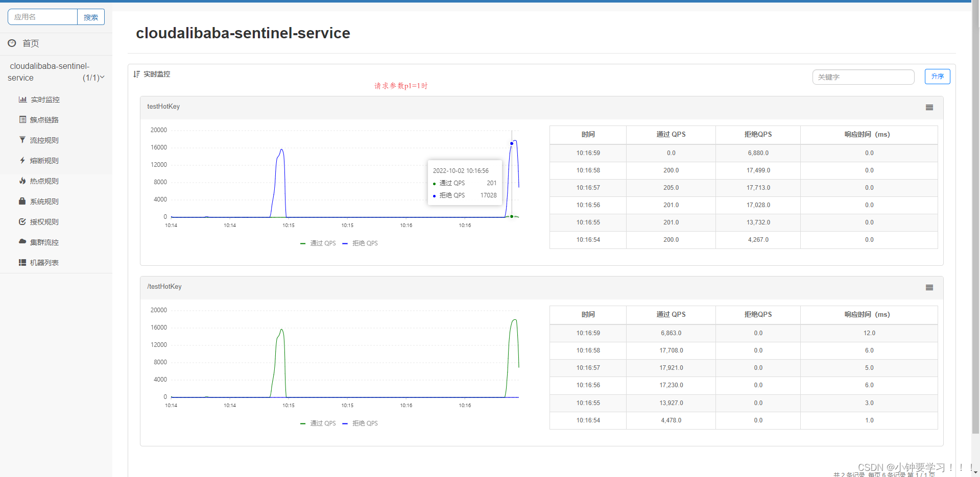Screen dimensions: 980x477
Task: Toggle 通过 QPS legend in testHotKey chart
Action: click(x=318, y=243)
